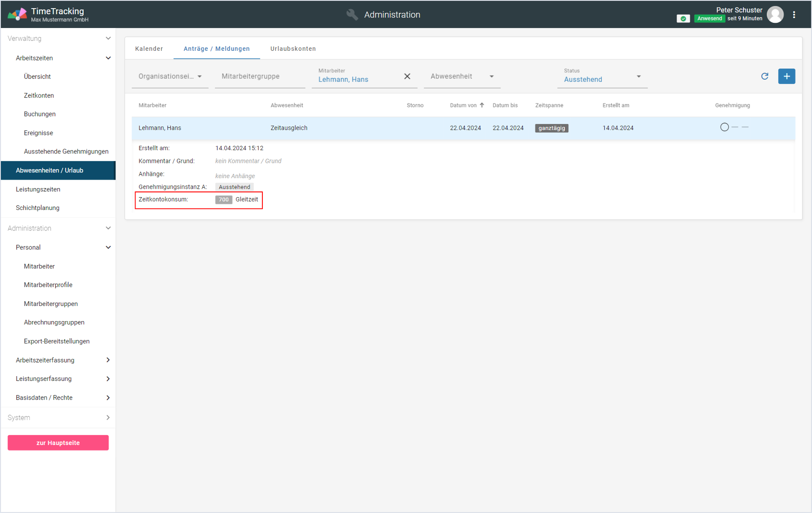Click the Peter Schuster avatar
This screenshot has height=513, width=812.
tap(775, 15)
